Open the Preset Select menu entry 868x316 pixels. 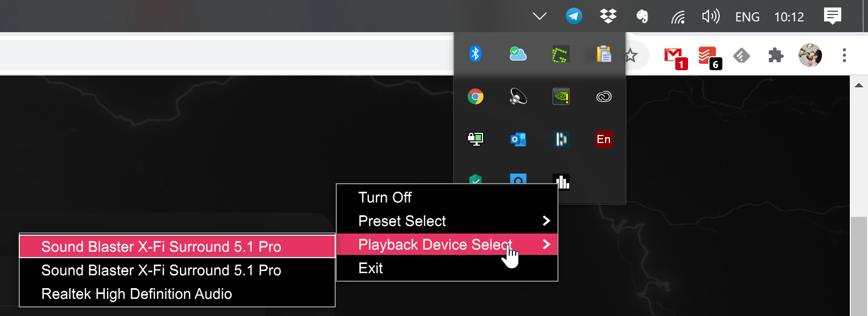point(447,221)
